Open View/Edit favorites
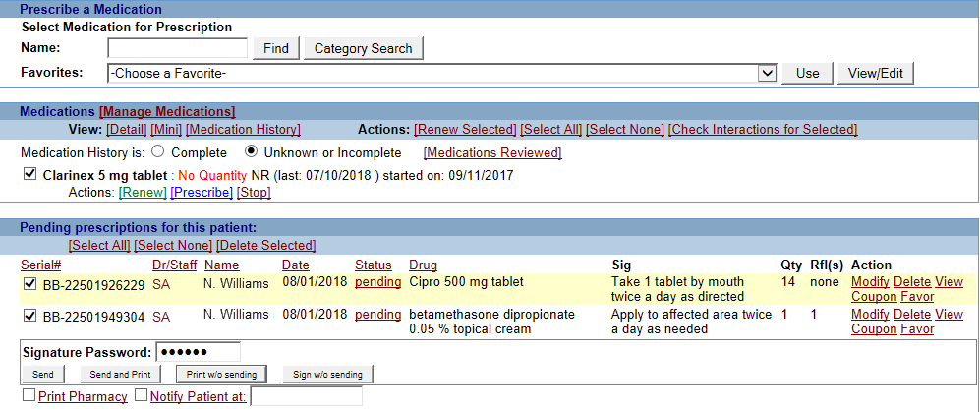The image size is (980, 412). 875,74
